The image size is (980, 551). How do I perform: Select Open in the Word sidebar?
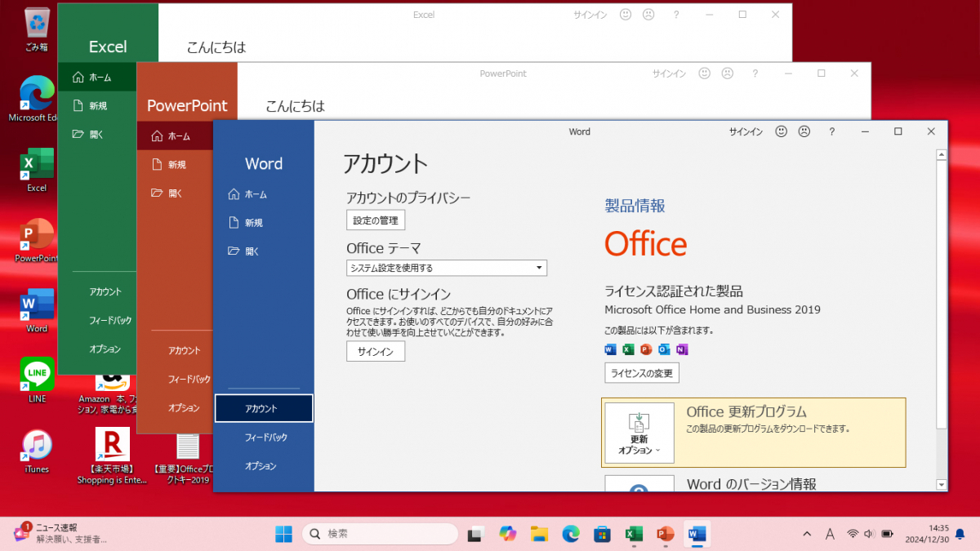click(263, 251)
